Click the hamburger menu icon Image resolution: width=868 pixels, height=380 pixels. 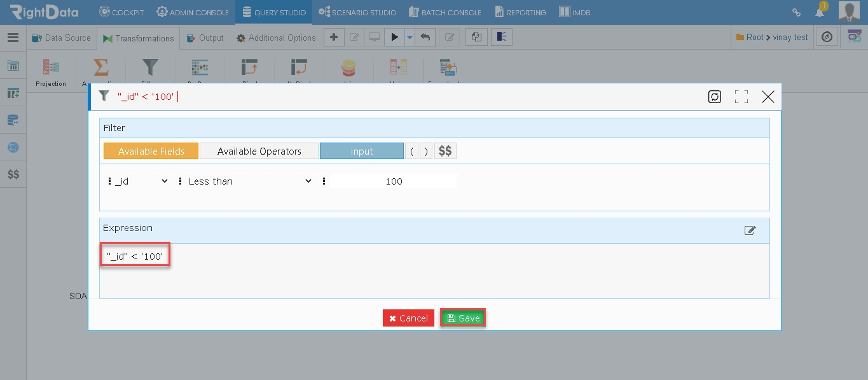point(13,38)
